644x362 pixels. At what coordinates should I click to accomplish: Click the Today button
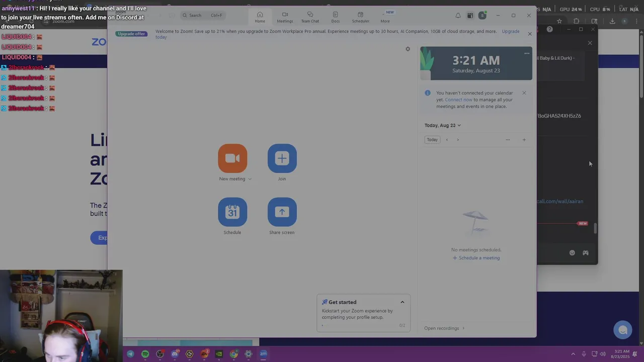[x=432, y=140]
